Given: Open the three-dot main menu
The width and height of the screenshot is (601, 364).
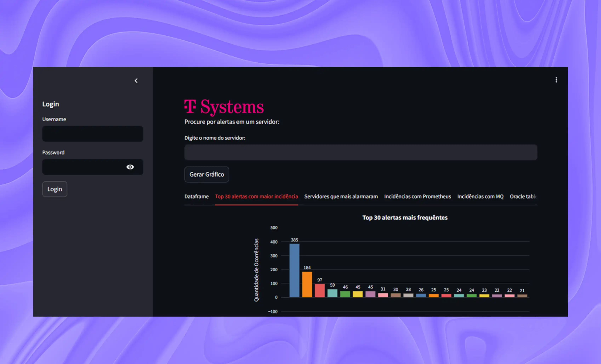Looking at the screenshot, I should pos(556,80).
